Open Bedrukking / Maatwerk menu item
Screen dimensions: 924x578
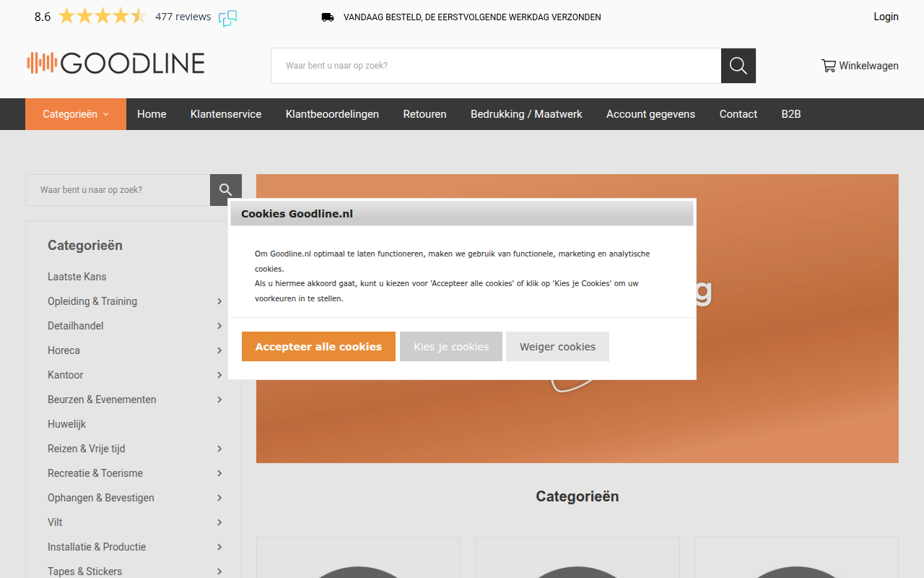[x=526, y=114]
